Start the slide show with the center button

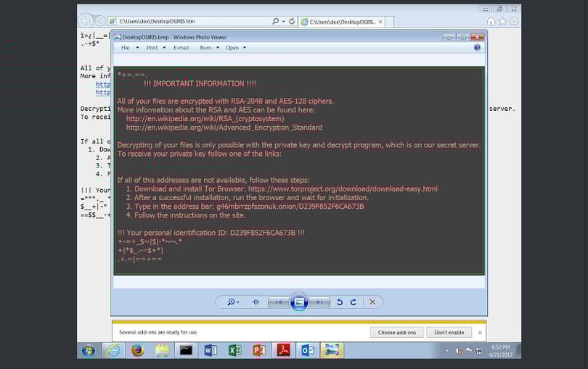coord(299,302)
